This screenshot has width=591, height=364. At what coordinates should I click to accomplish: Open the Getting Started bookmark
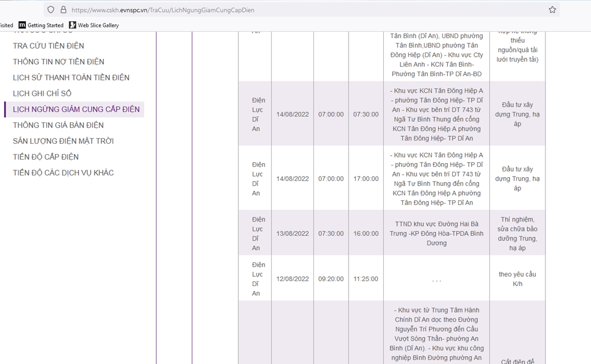pyautogui.click(x=41, y=25)
